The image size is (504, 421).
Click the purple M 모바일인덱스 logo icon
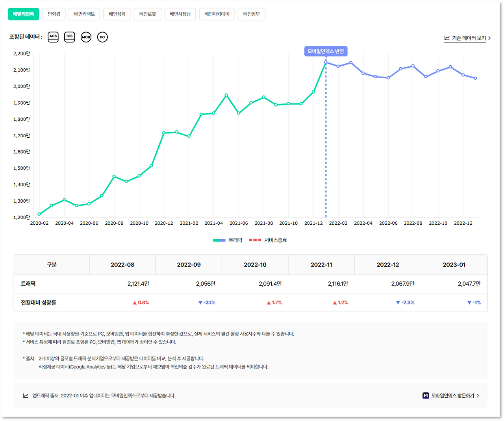click(x=426, y=395)
